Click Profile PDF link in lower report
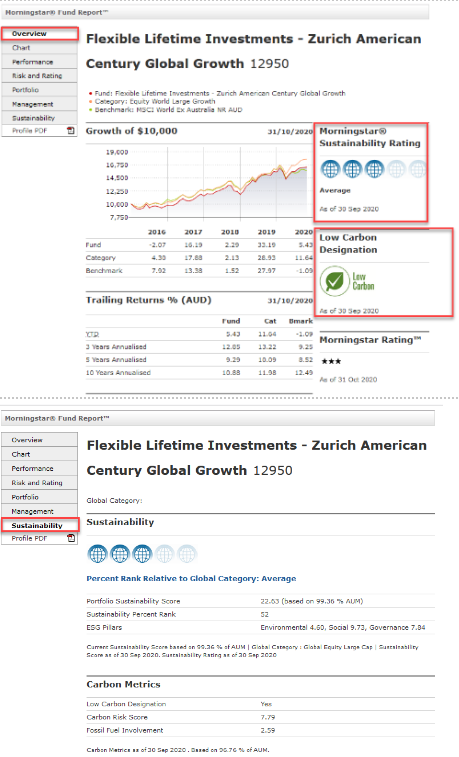 tap(29, 538)
